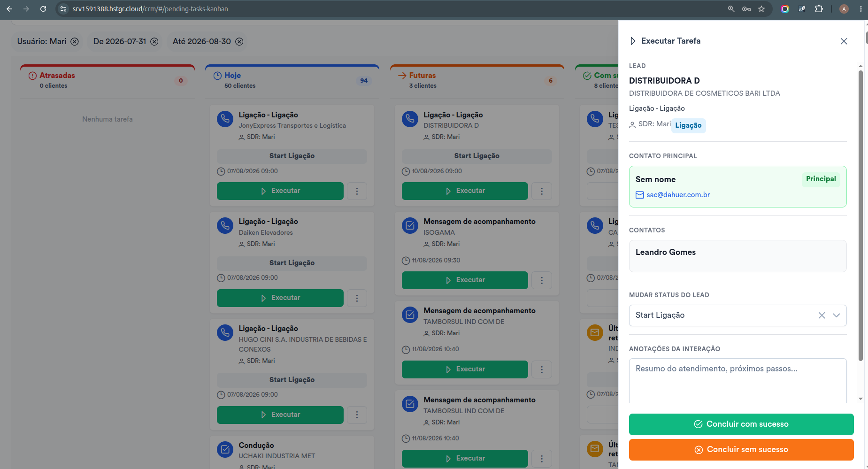Click Executar on ISOGAMA card

coord(465,280)
